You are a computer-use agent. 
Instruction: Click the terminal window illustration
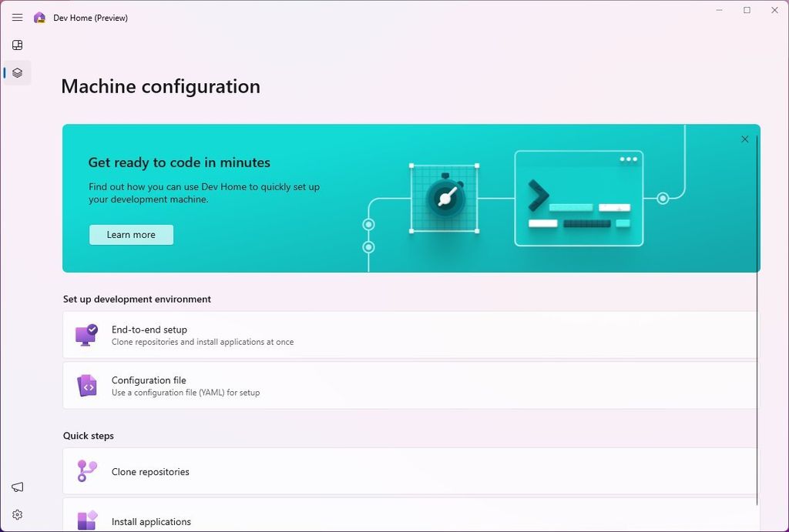coord(579,199)
